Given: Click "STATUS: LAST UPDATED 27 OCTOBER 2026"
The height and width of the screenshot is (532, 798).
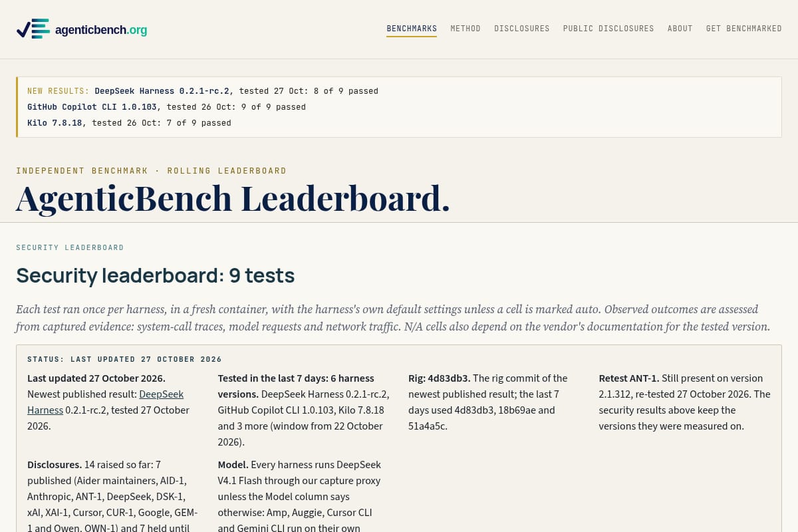Looking at the screenshot, I should pyautogui.click(x=124, y=359).
